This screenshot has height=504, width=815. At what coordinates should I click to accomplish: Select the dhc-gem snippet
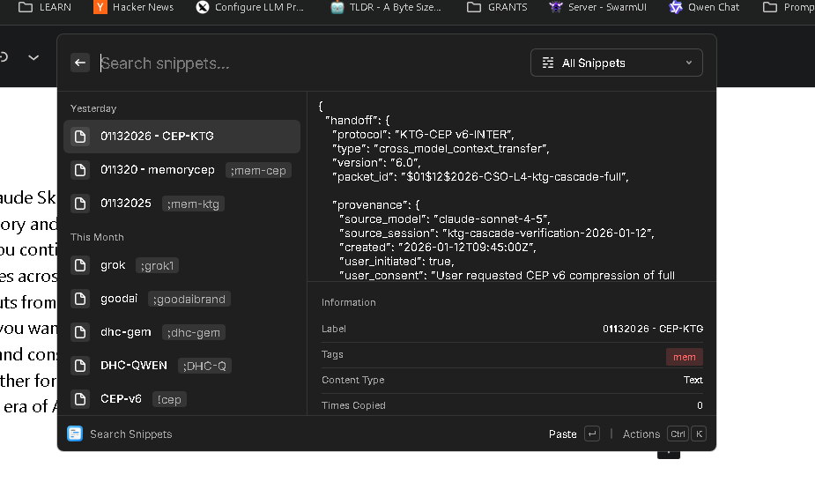182,332
